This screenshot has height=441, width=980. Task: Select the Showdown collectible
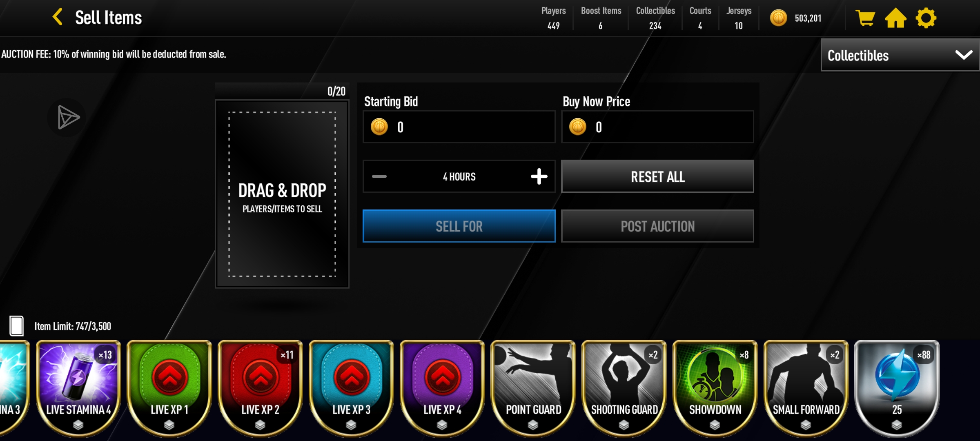[715, 388]
